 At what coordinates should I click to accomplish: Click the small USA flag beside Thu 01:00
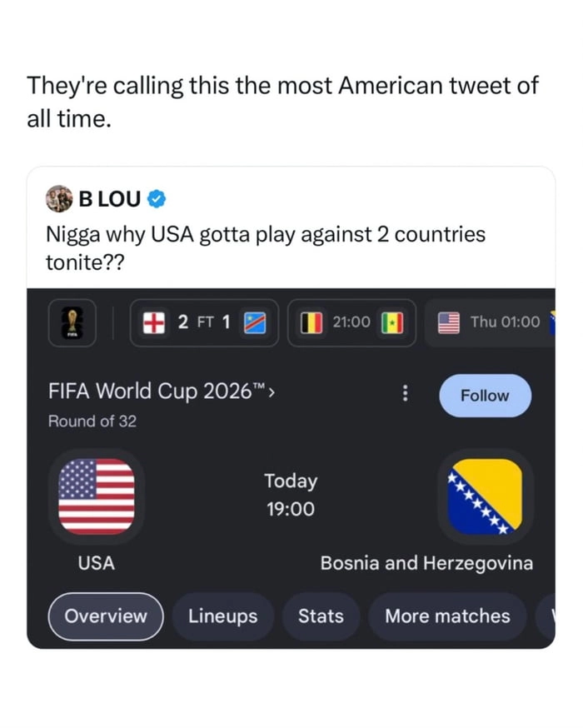(x=449, y=322)
